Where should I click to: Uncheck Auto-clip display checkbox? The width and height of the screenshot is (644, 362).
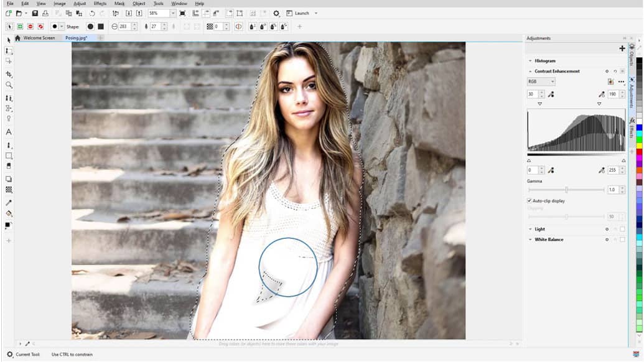click(530, 201)
